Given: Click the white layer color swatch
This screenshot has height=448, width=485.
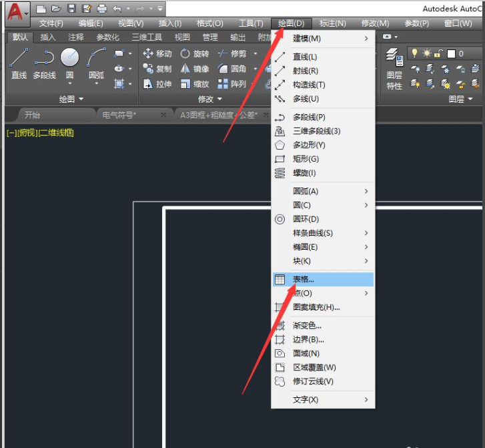Looking at the screenshot, I should tap(451, 54).
